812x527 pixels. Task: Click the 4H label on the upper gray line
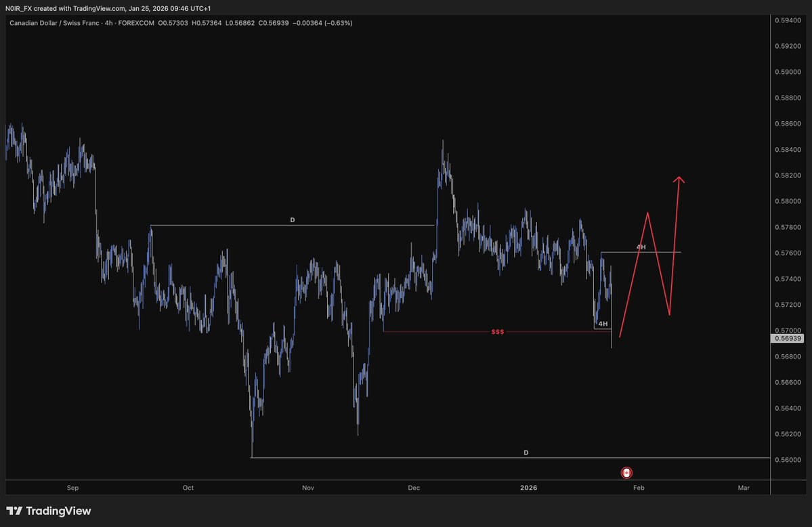tap(641, 247)
